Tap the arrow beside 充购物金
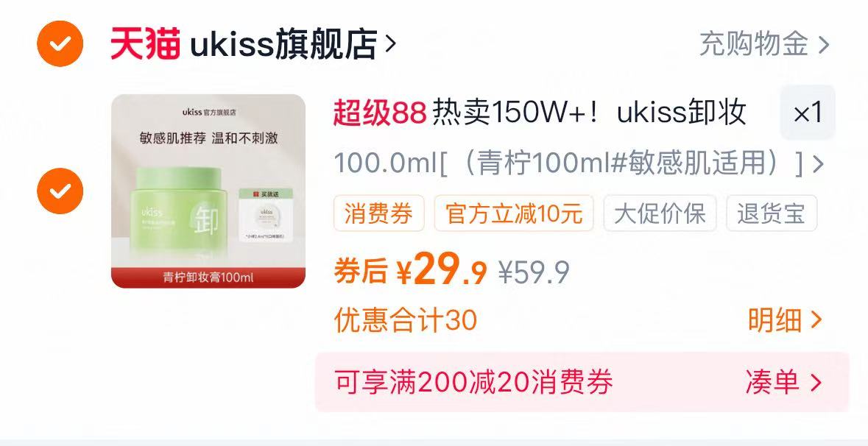The width and height of the screenshot is (868, 446). point(823,44)
